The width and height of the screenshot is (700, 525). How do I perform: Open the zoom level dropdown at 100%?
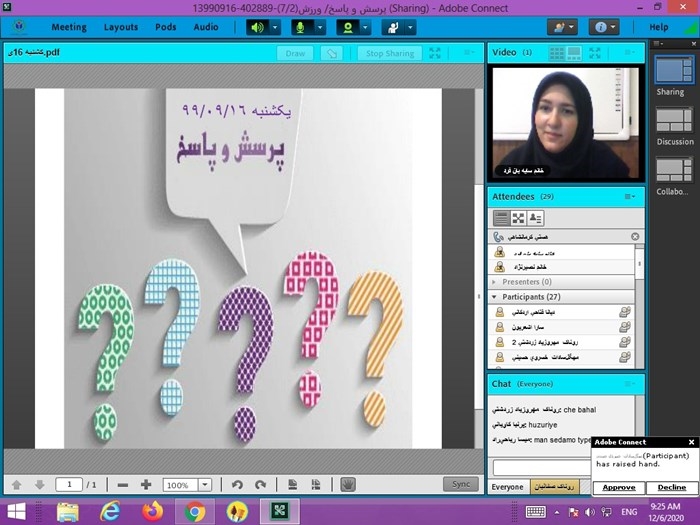tap(207, 485)
